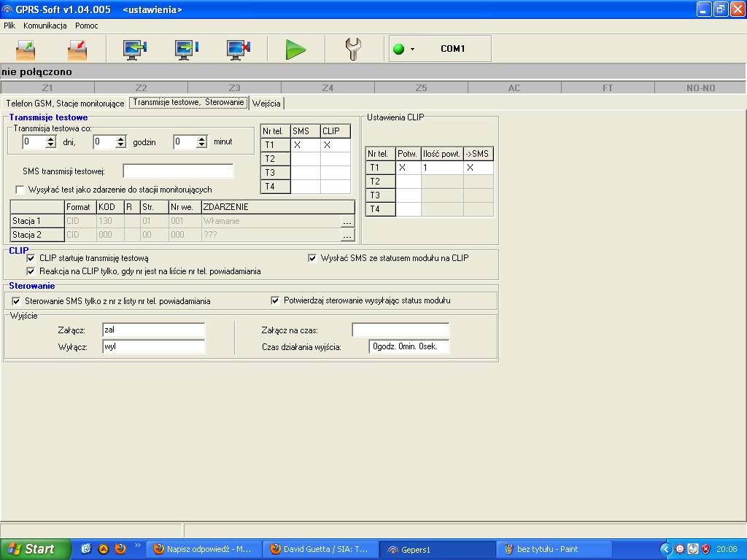Click the green connection status indicator

399,49
